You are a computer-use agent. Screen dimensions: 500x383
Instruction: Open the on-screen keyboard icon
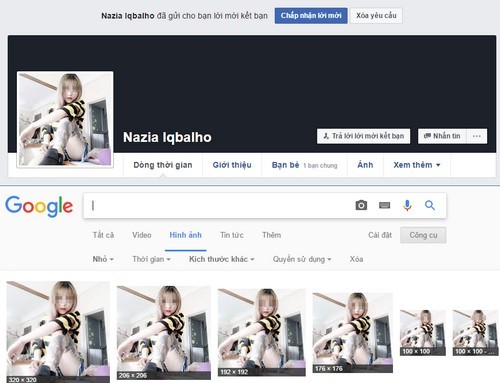(x=384, y=205)
